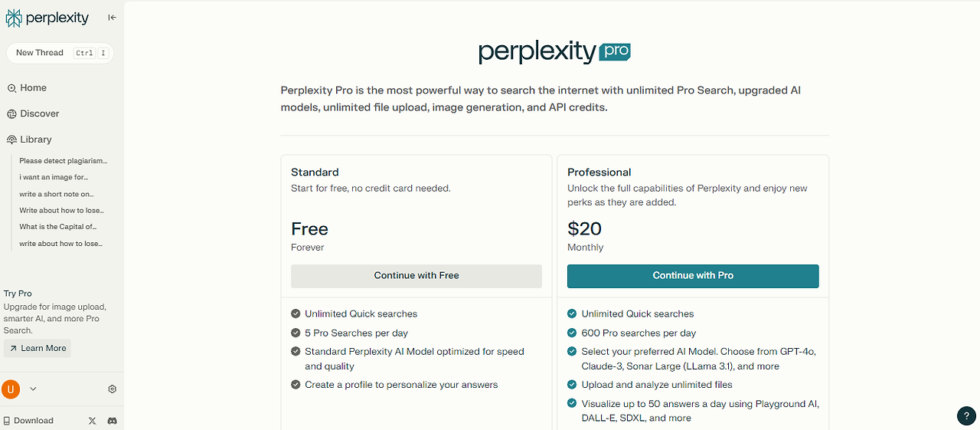The image size is (980, 430).
Task: Click the Perplexity Pro header logo
Action: (x=554, y=52)
